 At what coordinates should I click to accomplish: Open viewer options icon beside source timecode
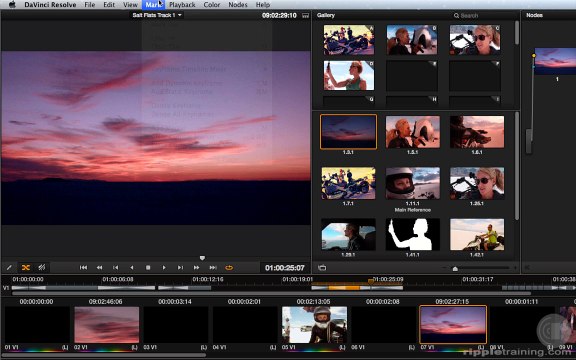coord(305,15)
